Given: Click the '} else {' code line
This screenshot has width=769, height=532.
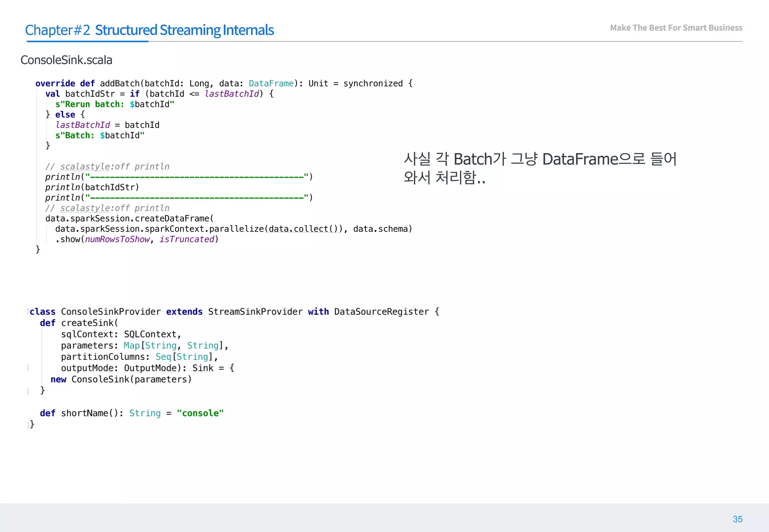Looking at the screenshot, I should [65, 114].
